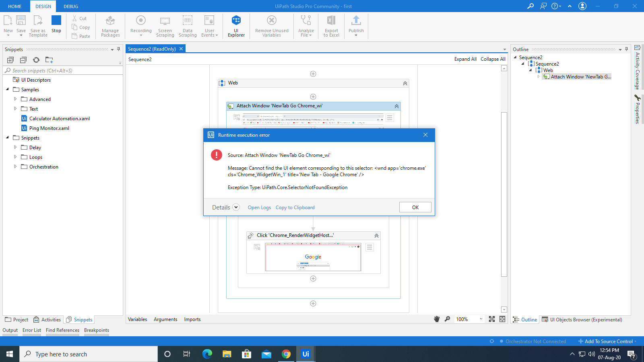Viewport: 644px width, 362px height.
Task: Toggle the pan hand tool
Action: pos(437,319)
